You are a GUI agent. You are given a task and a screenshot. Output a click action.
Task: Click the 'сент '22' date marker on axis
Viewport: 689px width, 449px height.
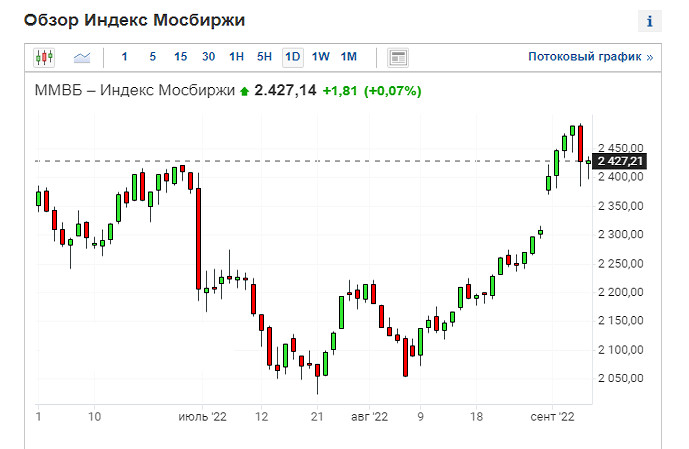coord(551,417)
